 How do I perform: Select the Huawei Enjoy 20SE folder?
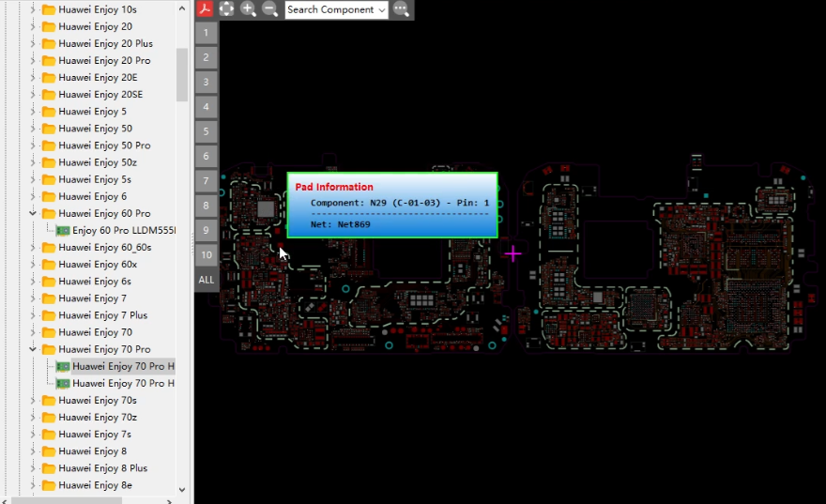click(x=100, y=94)
